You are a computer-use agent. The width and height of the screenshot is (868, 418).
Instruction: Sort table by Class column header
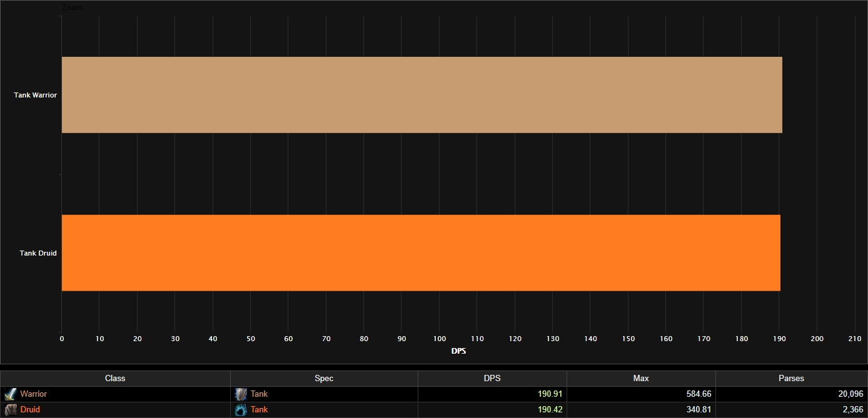pos(115,379)
